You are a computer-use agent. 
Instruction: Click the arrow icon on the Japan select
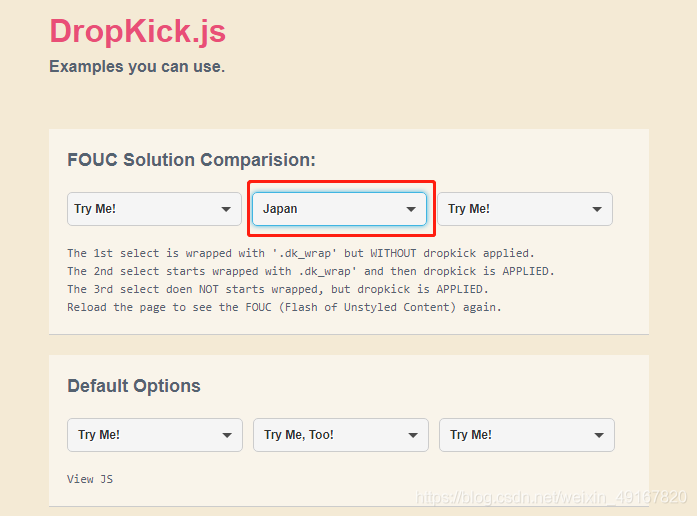click(411, 209)
